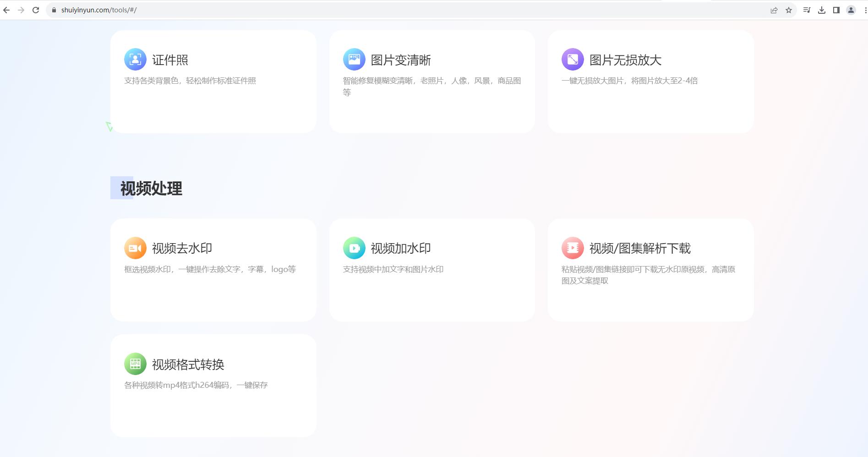Click the side panel icon in toolbar
The height and width of the screenshot is (457, 868).
coord(835,10)
